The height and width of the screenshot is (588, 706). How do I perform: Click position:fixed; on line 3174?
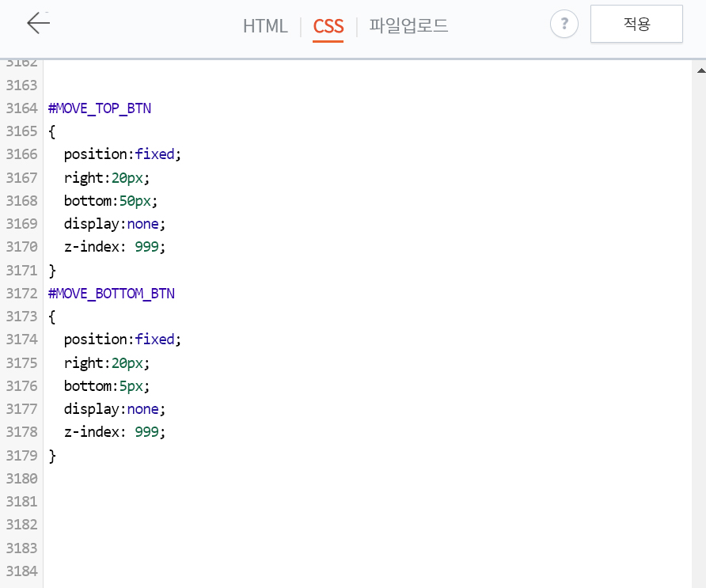pyautogui.click(x=122, y=340)
